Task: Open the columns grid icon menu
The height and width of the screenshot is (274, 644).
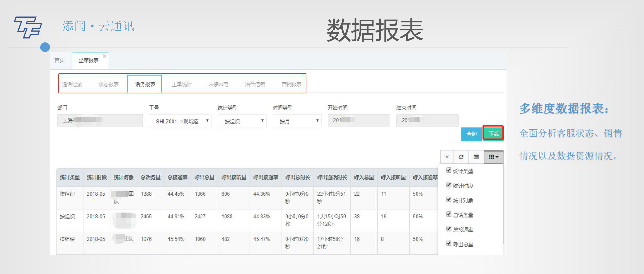Action: 493,157
